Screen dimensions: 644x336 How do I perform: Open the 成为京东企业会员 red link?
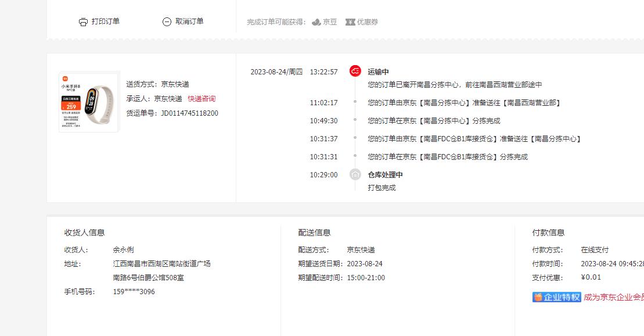[614, 297]
